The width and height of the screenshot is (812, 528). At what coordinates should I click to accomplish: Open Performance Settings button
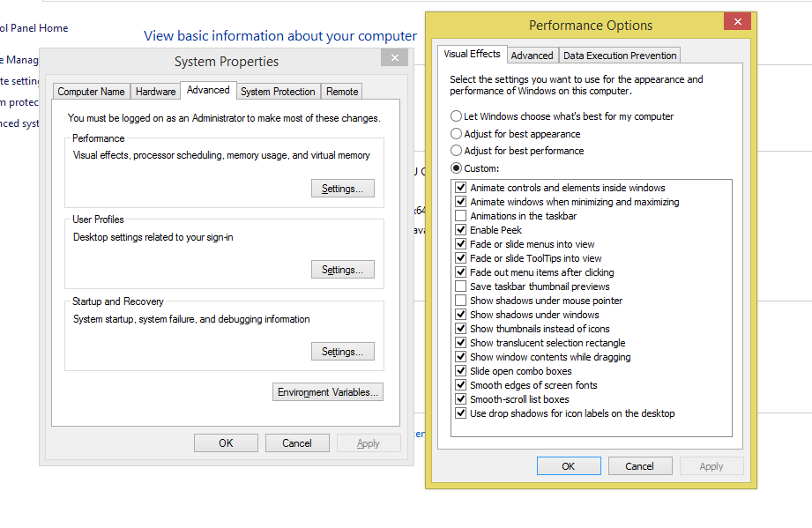[342, 189]
